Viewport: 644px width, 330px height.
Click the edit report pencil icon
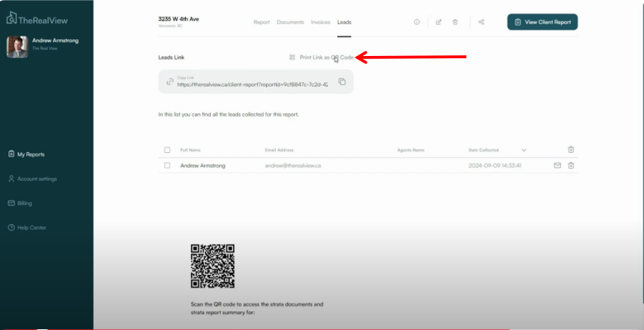coord(438,22)
